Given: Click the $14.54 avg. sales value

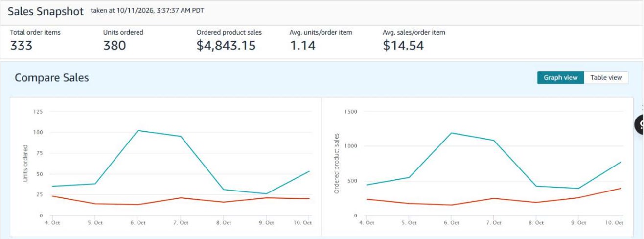Looking at the screenshot, I should click(x=403, y=46).
